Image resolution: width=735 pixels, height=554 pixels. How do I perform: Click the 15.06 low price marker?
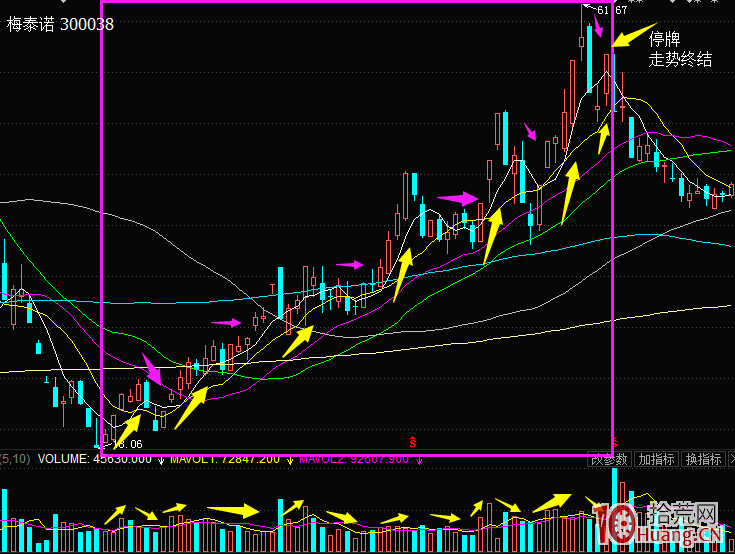tap(126, 444)
